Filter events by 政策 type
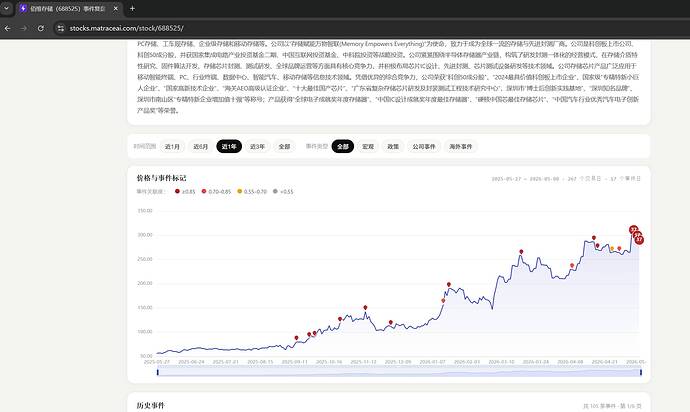Screen dimensions: 690x412 click(393, 147)
